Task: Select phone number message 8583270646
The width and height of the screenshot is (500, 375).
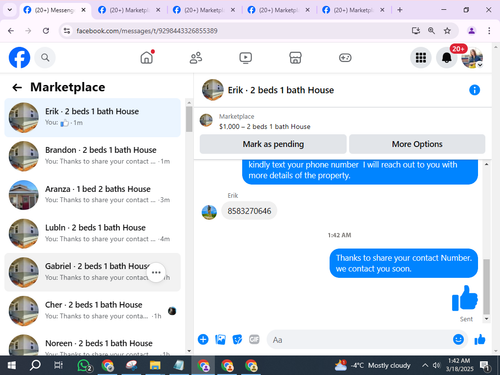Action: tap(249, 211)
